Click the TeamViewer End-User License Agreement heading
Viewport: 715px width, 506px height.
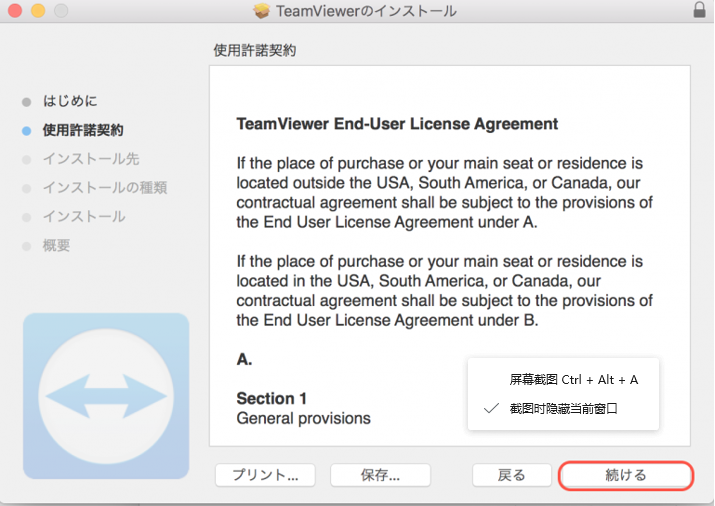[397, 124]
